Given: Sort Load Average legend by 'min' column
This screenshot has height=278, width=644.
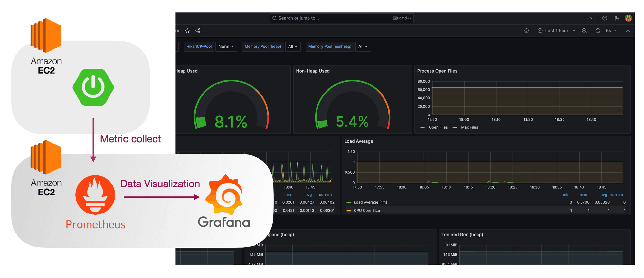Looking at the screenshot, I should tap(566, 195).
